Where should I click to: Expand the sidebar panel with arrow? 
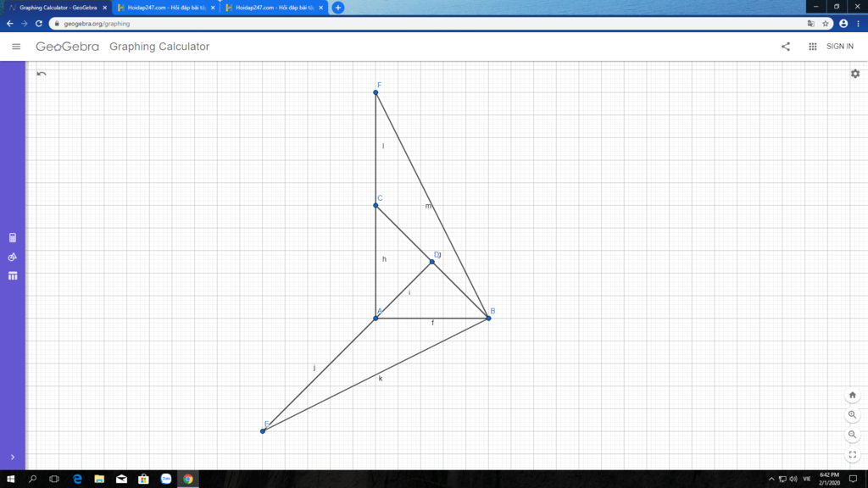(12, 457)
